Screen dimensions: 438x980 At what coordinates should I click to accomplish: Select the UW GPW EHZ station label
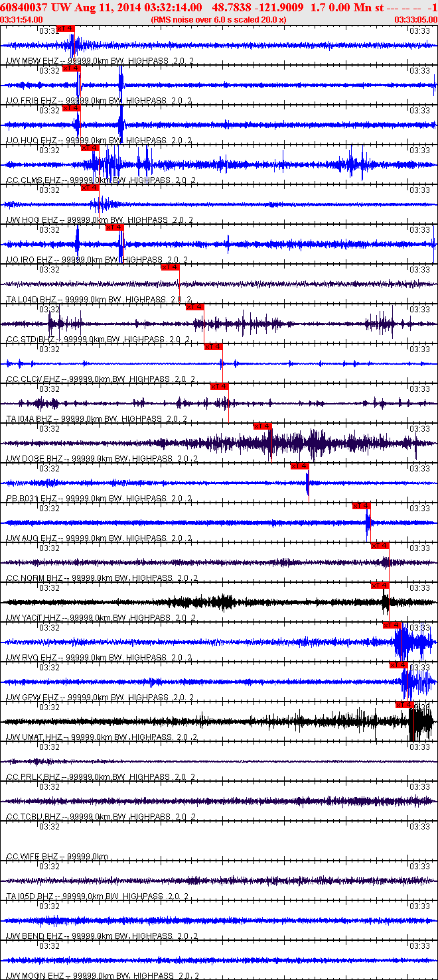click(100, 697)
